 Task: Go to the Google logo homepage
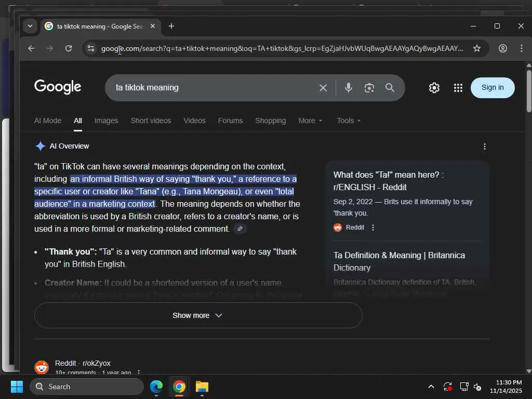[58, 87]
